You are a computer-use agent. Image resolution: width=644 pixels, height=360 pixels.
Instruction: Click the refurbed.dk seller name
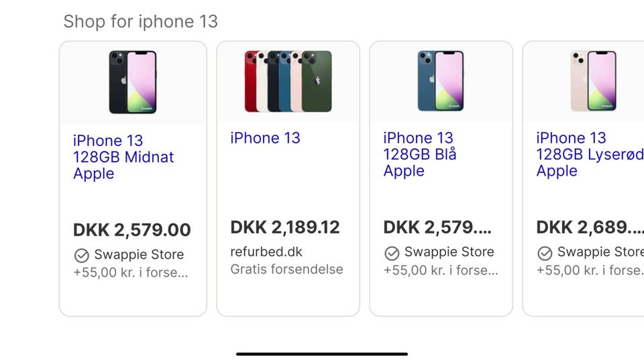pyautogui.click(x=266, y=252)
